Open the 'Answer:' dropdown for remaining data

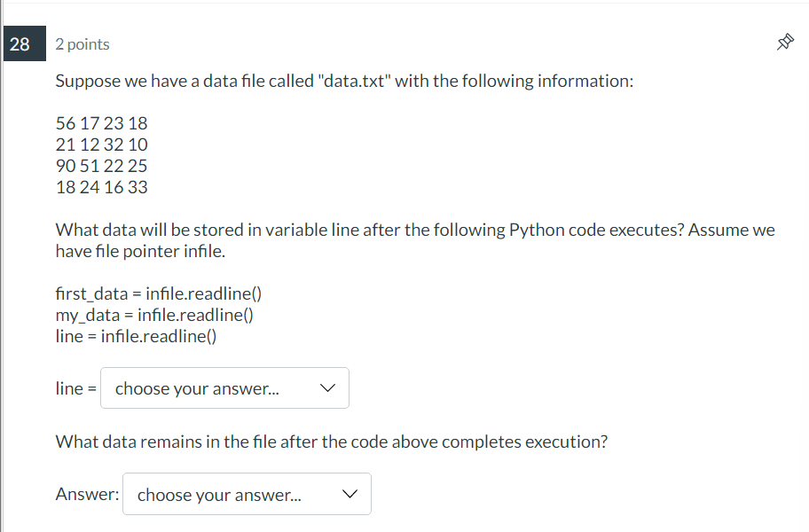(247, 494)
